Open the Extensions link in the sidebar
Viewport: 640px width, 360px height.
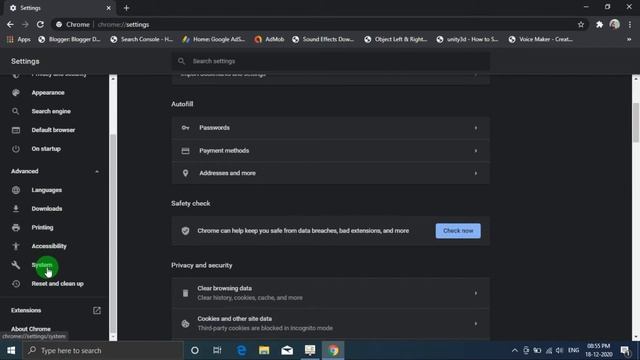point(26,311)
